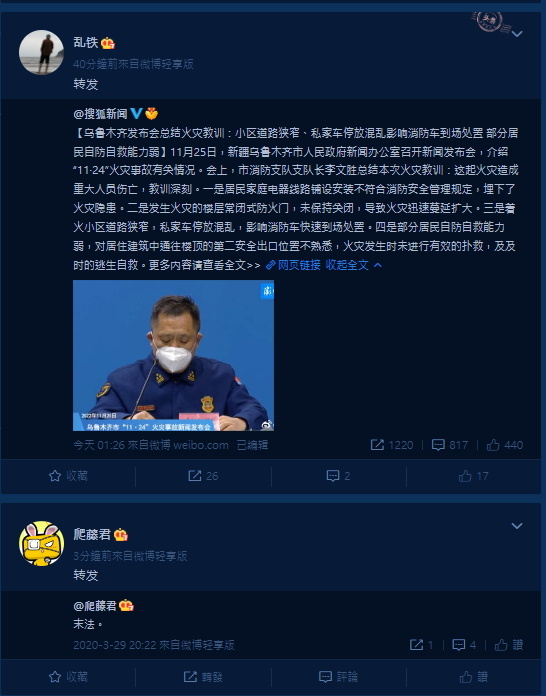Open the press conference image thumbnail
Viewport: 546px width, 696px height.
(x=173, y=355)
